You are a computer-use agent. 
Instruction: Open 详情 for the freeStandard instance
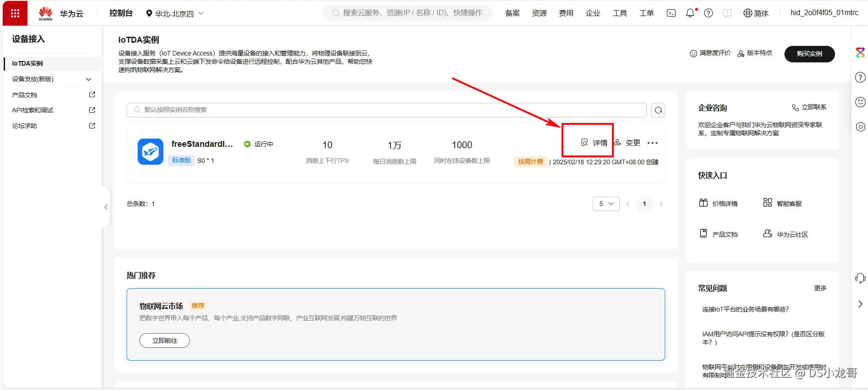tap(594, 143)
